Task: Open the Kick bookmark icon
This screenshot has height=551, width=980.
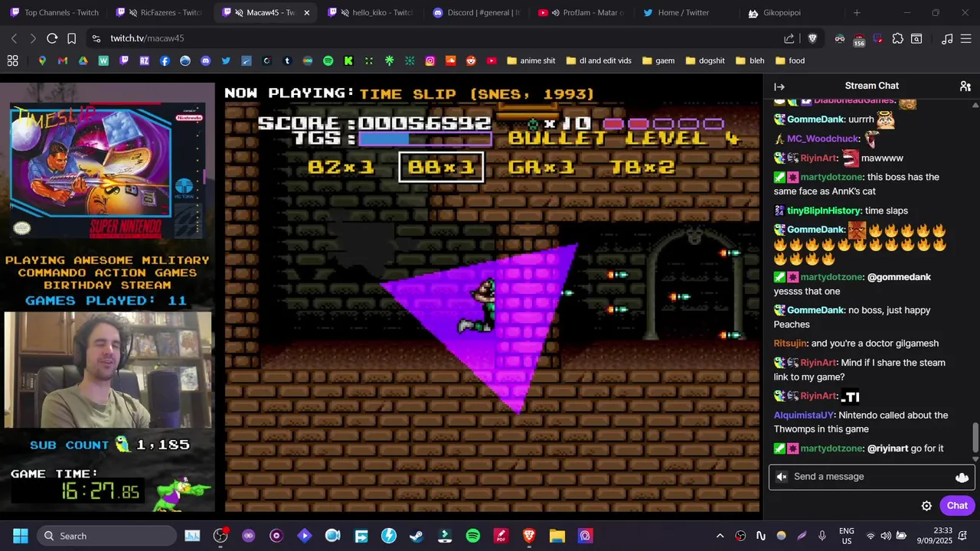Action: [348, 60]
